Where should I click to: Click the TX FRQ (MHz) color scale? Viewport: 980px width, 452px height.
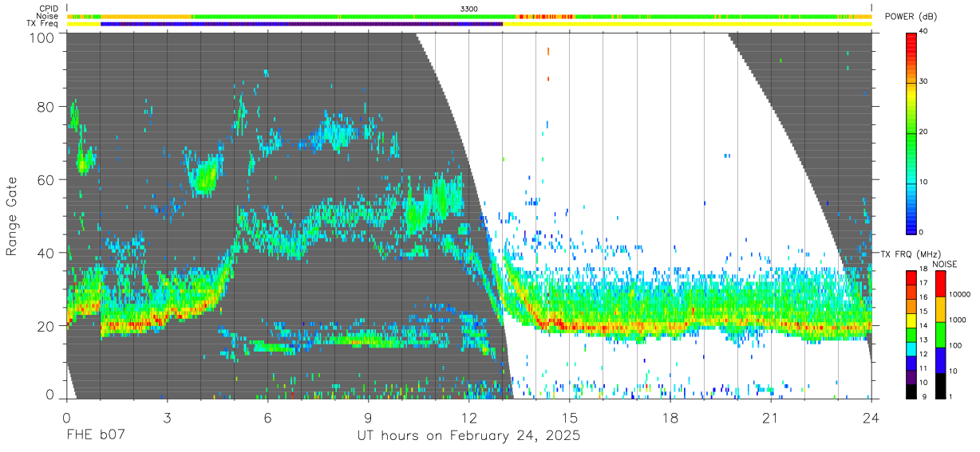point(911,334)
